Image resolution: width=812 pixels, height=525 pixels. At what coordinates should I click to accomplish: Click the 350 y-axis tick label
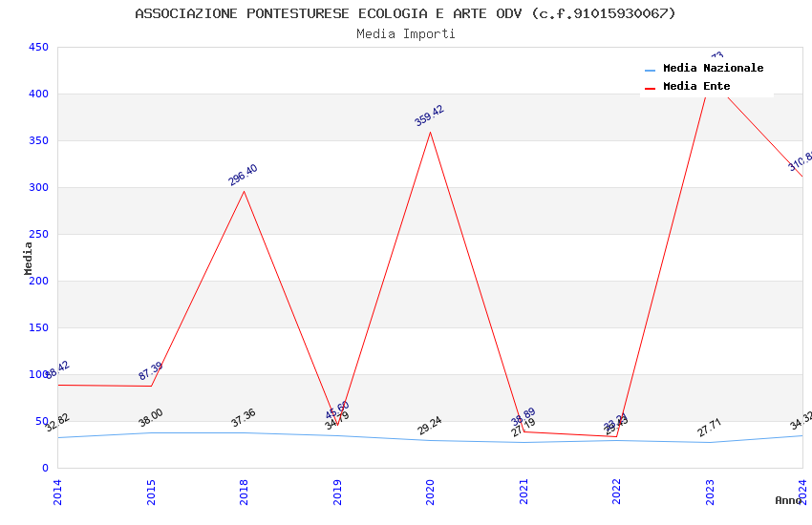coord(38,140)
